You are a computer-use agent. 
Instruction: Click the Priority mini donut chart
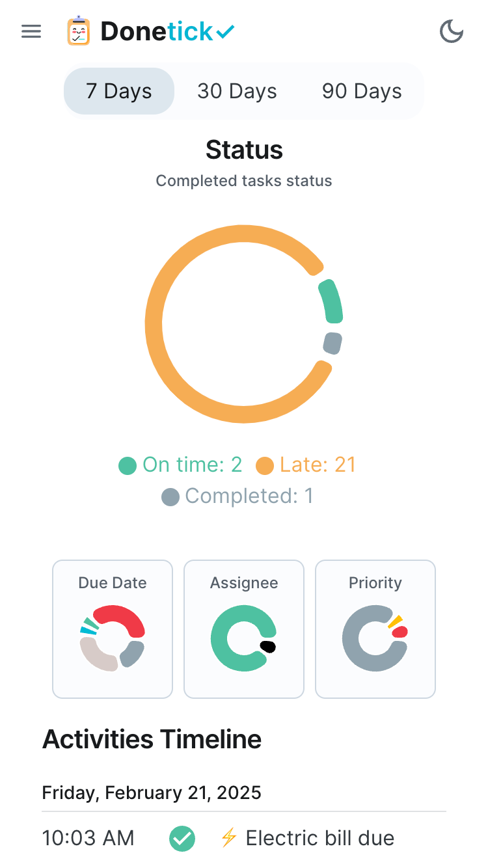pyautogui.click(x=375, y=638)
